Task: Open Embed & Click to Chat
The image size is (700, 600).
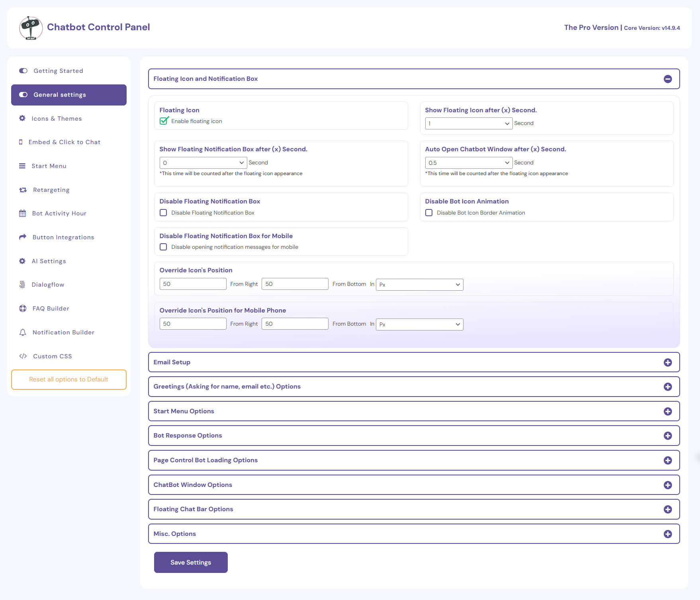Action: [x=69, y=142]
